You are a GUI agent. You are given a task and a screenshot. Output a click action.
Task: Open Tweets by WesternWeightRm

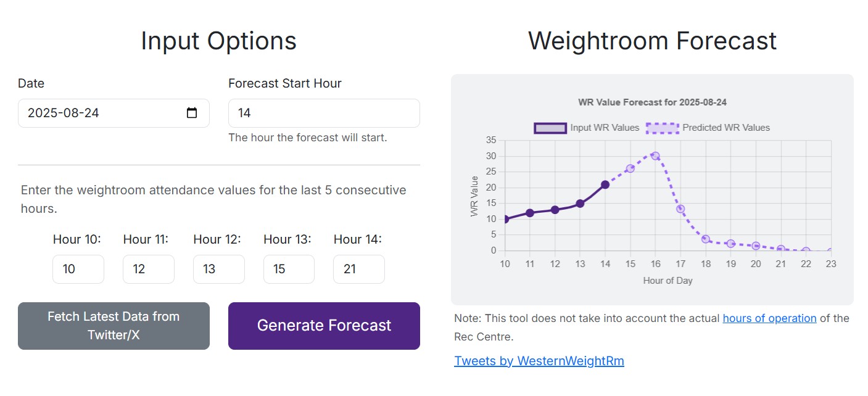pyautogui.click(x=539, y=360)
